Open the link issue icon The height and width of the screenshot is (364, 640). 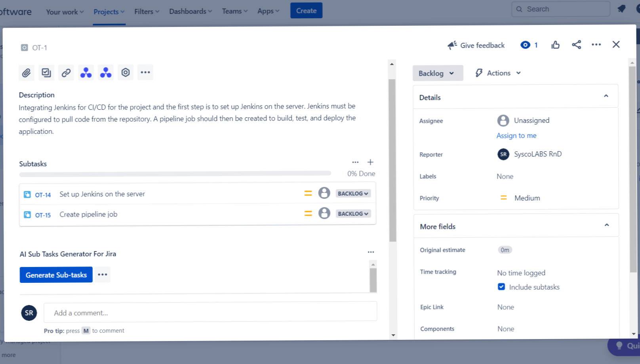[66, 72]
